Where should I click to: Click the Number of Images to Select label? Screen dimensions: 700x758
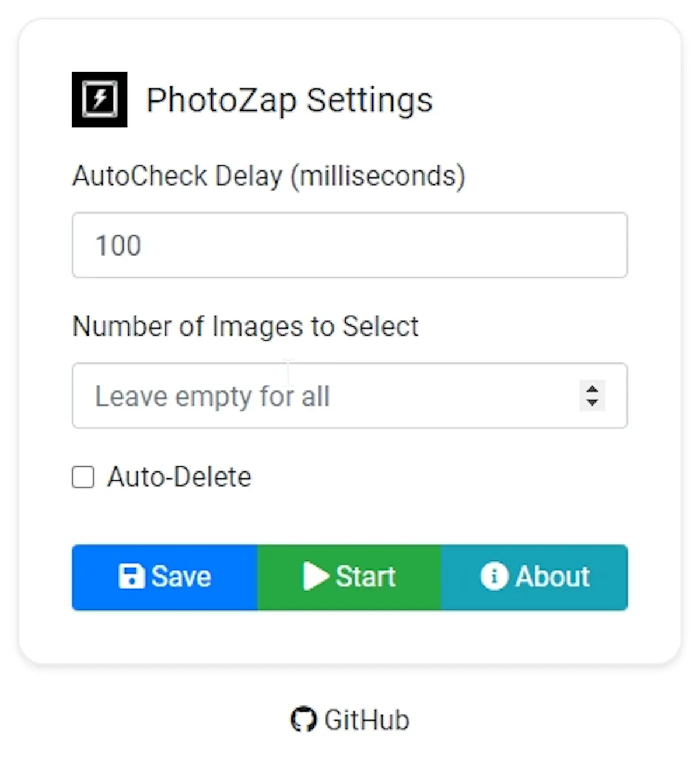(x=246, y=326)
